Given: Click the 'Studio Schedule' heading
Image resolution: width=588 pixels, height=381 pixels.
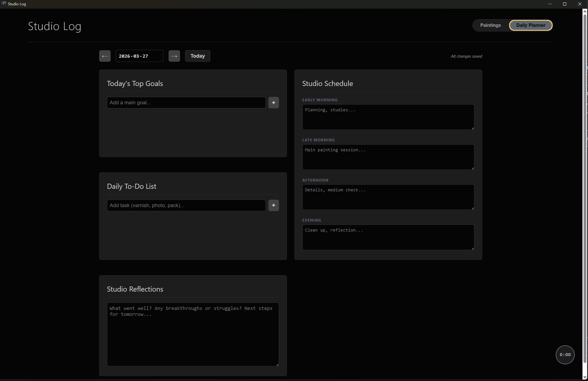Looking at the screenshot, I should (x=328, y=83).
